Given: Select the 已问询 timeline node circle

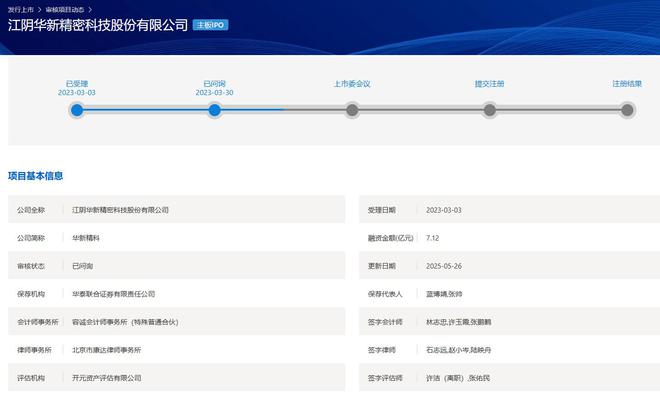Looking at the screenshot, I should point(214,110).
